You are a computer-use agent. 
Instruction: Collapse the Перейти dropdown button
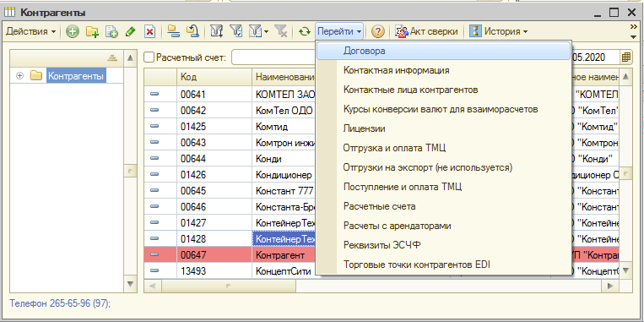(339, 31)
